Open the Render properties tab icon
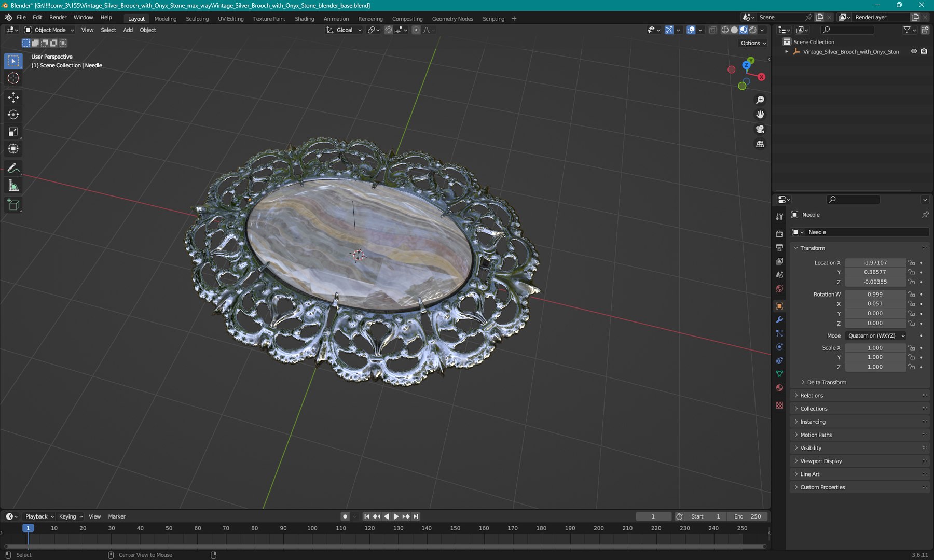This screenshot has height=560, width=934. (779, 234)
